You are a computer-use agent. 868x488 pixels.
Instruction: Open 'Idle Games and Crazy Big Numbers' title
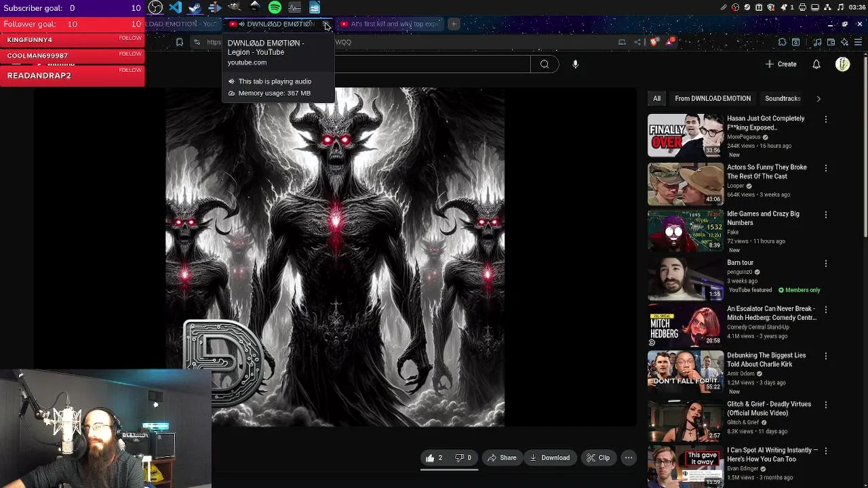click(x=763, y=218)
